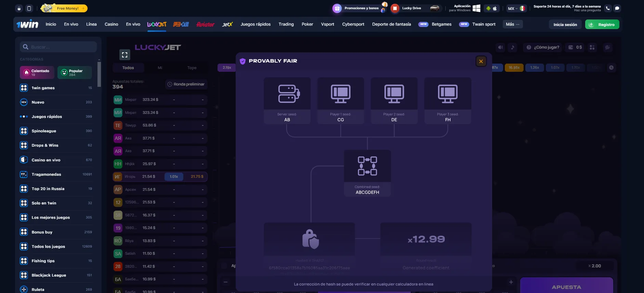Open Blackjack League category
Viewport: 644px width, 293px height.
[56, 275]
